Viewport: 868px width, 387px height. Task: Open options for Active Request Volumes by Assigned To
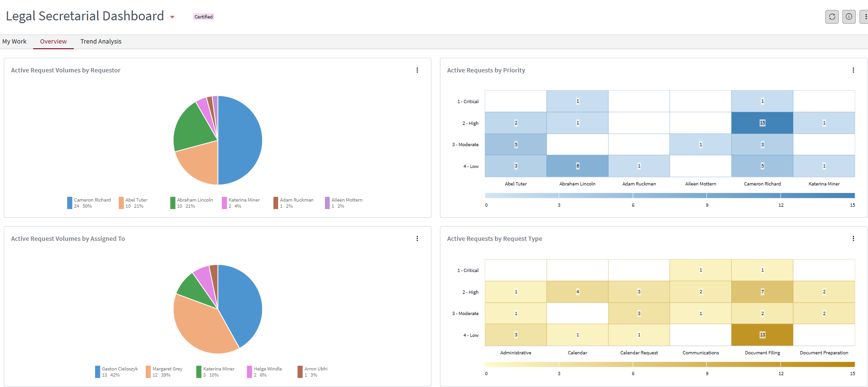click(x=417, y=238)
